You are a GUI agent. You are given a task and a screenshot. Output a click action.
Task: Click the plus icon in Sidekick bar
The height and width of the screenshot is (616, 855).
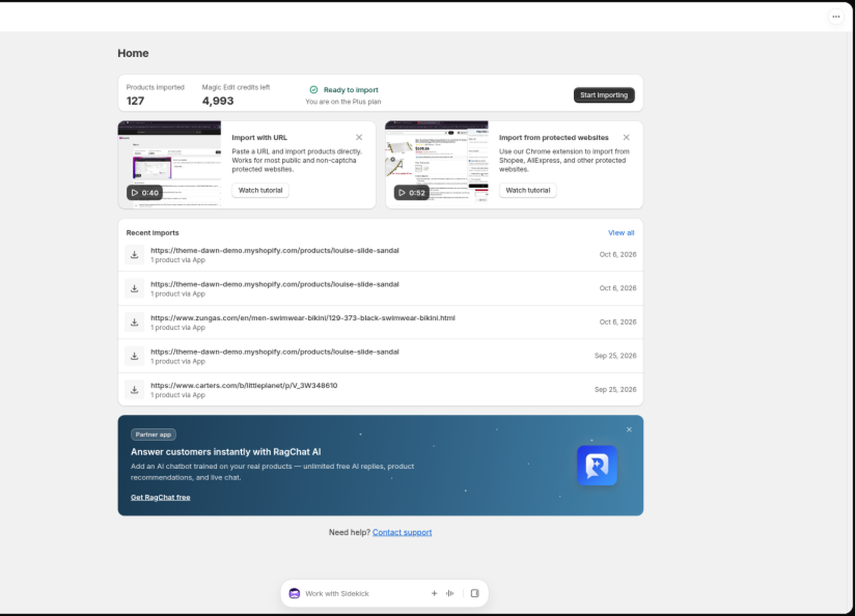click(434, 593)
